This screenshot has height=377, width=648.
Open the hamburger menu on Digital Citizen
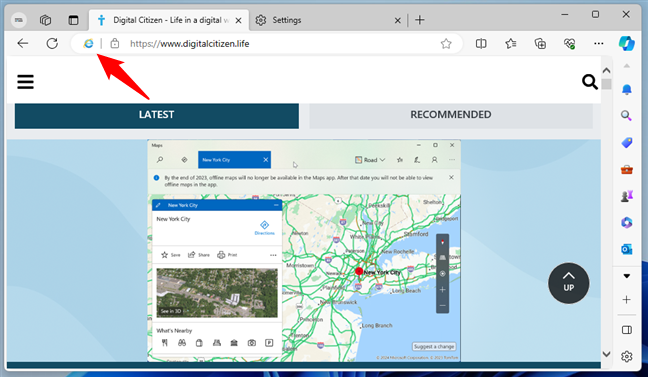tap(25, 81)
